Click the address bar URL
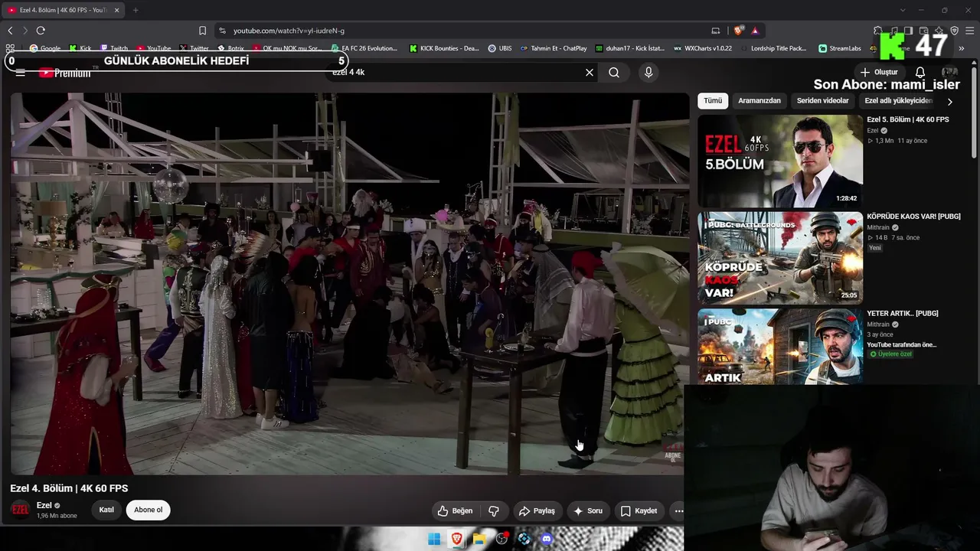This screenshot has height=551, width=980. tap(289, 31)
